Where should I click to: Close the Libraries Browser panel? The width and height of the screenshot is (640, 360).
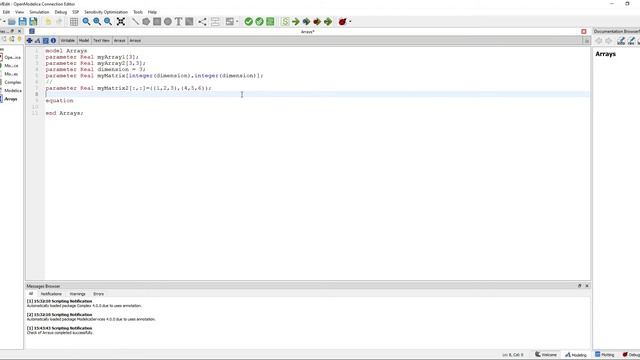19,31
